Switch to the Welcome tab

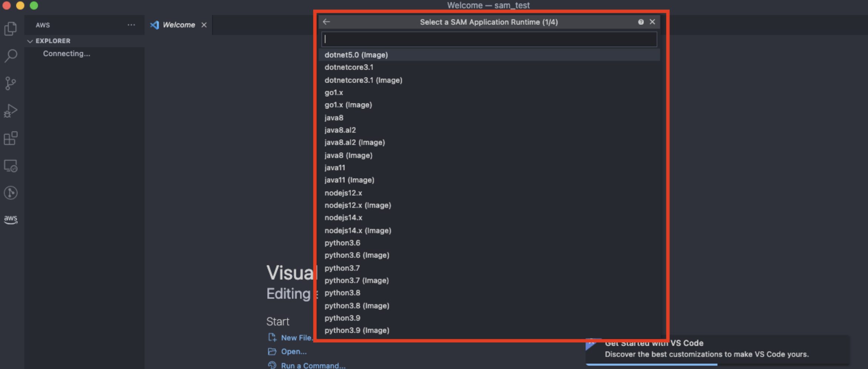(x=179, y=25)
